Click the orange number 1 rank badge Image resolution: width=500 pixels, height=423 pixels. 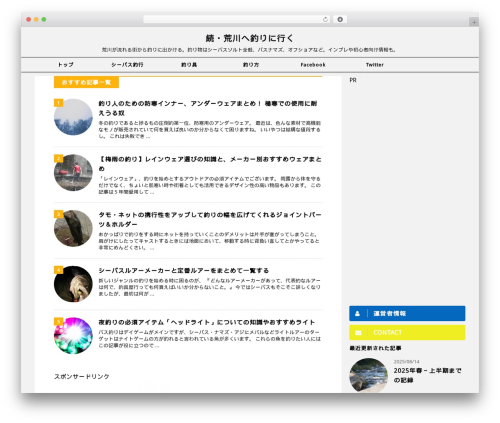click(58, 103)
